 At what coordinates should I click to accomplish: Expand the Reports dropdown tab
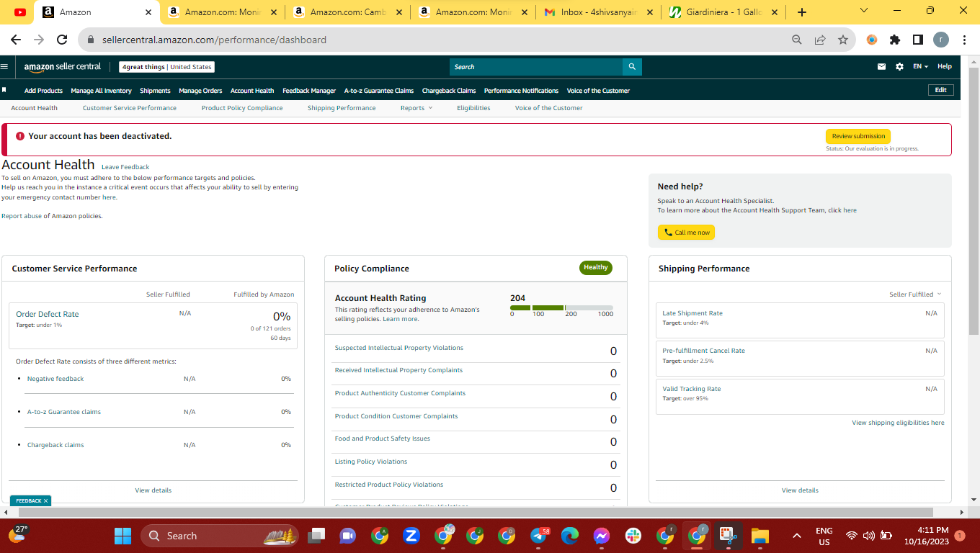(416, 108)
